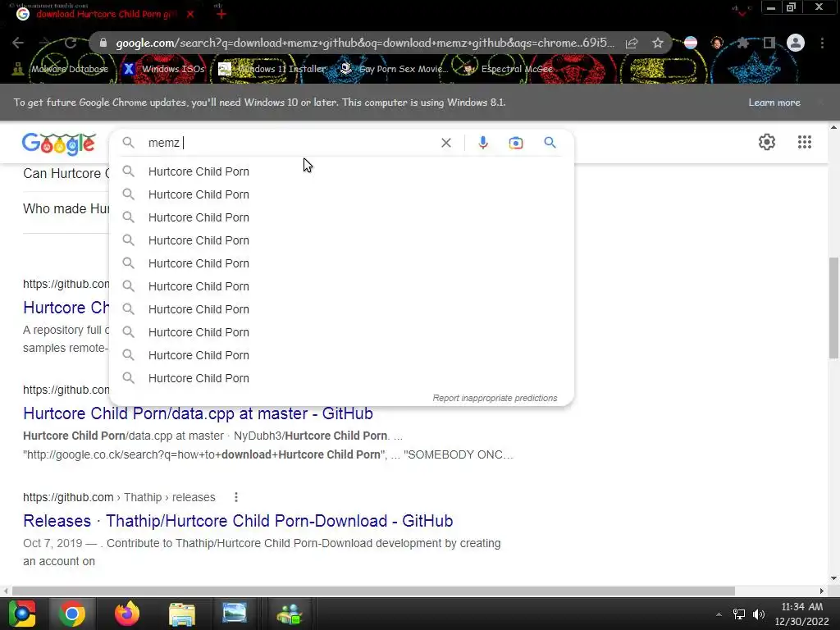Open the volume tray icon
840x630 pixels.
click(759, 614)
